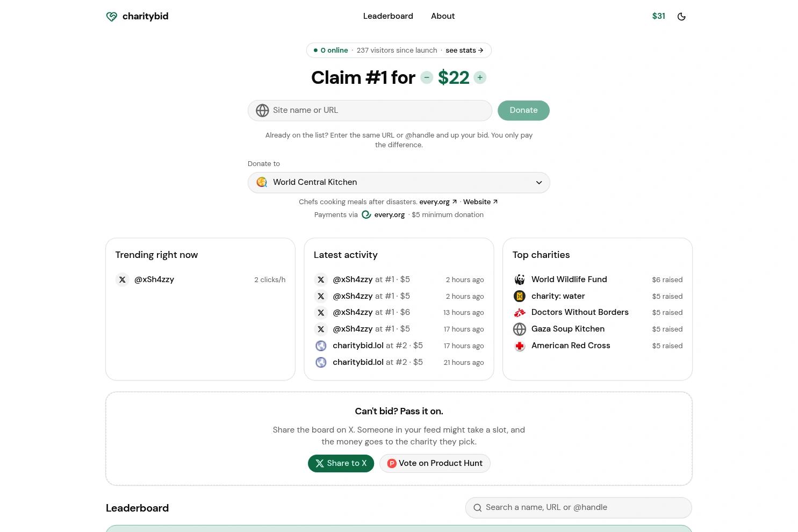This screenshot has height=532, width=798.
Task: Click the World Central Kitchen logo icon
Action: [x=262, y=182]
